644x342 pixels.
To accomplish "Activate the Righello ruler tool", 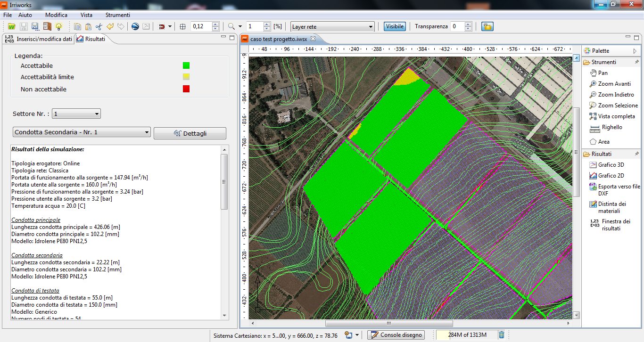I will pos(611,127).
